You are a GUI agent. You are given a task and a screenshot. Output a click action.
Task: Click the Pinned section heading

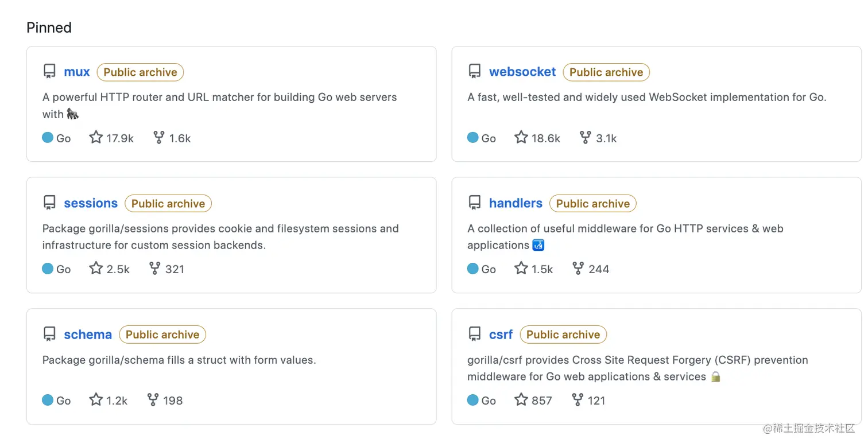[x=49, y=28]
